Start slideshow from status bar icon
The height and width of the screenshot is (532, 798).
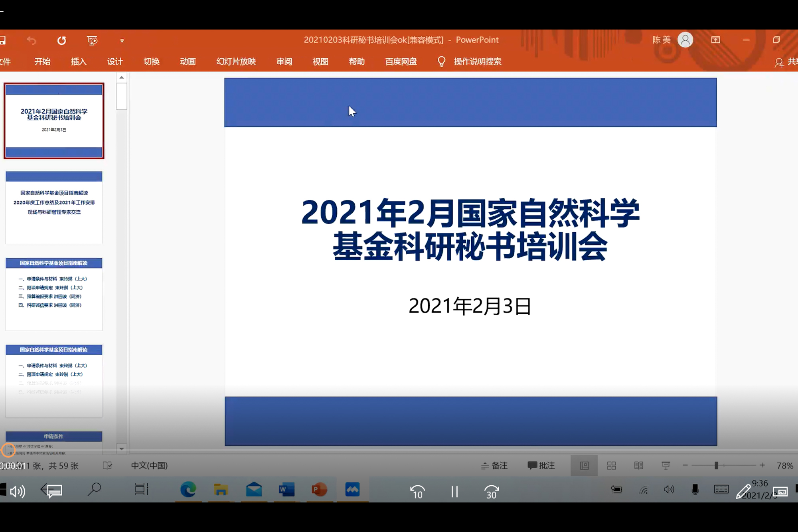coord(666,465)
